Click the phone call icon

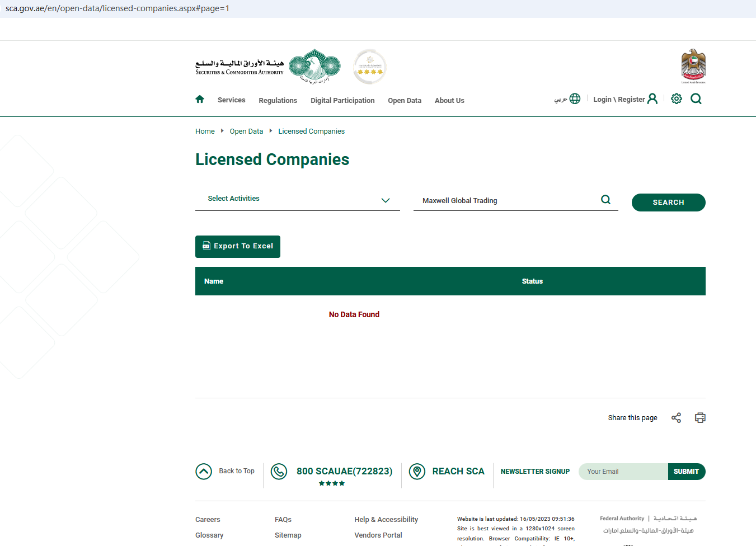click(x=279, y=472)
